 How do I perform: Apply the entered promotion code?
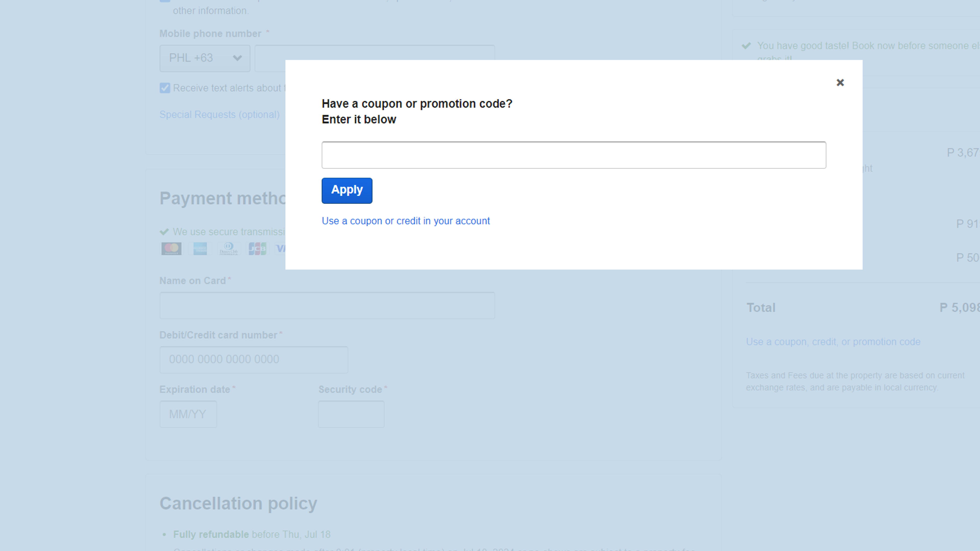347,191
